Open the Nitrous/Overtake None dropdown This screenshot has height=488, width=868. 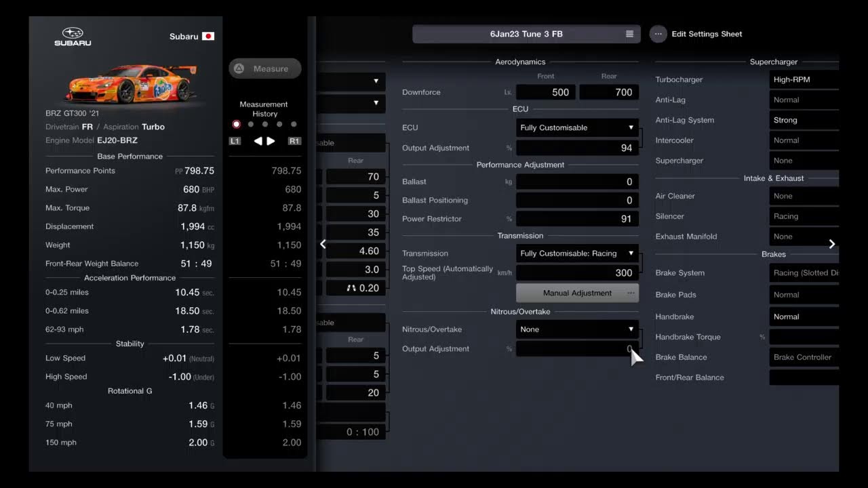coord(577,329)
